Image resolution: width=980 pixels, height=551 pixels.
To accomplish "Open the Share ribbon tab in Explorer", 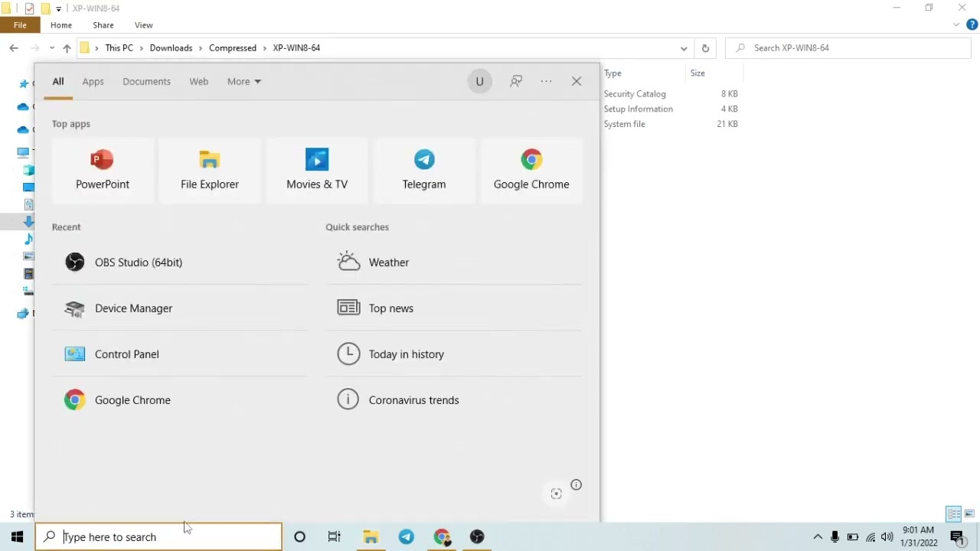I will 103,25.
